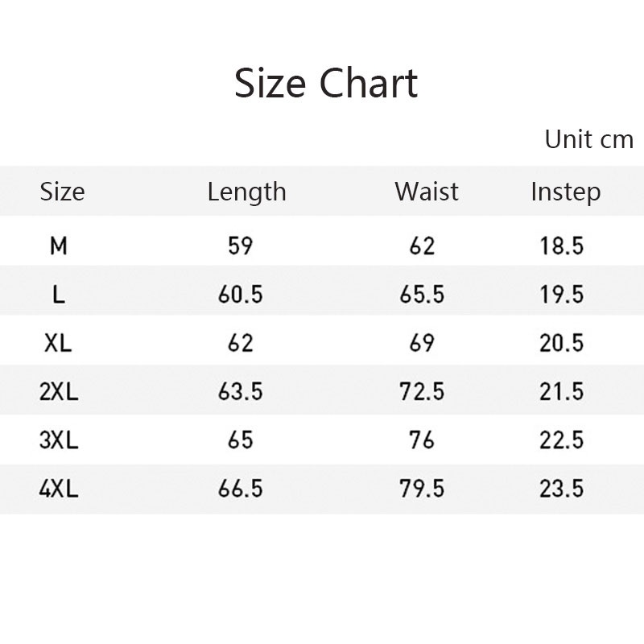The height and width of the screenshot is (644, 644).
Task: Click the M size row label
Action: click(58, 246)
